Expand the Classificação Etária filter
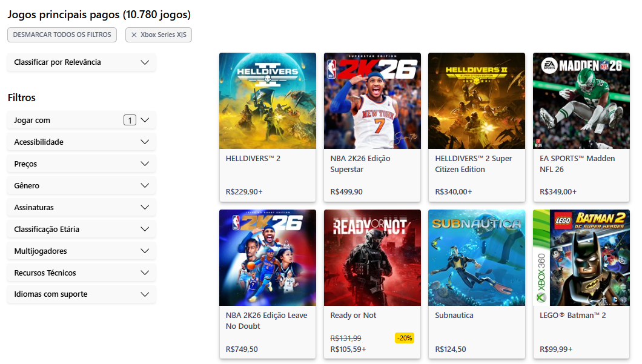Viewport: 642px width, 364px height. [82, 230]
